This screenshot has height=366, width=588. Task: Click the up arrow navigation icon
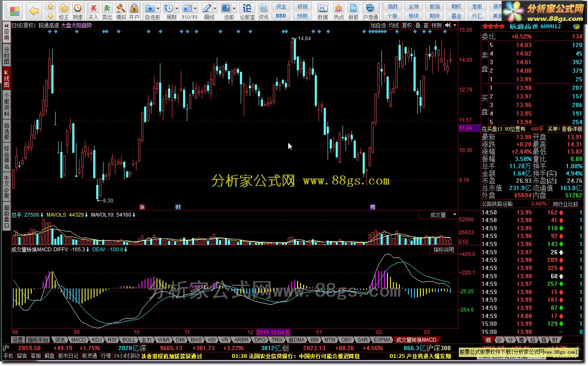point(50,6)
